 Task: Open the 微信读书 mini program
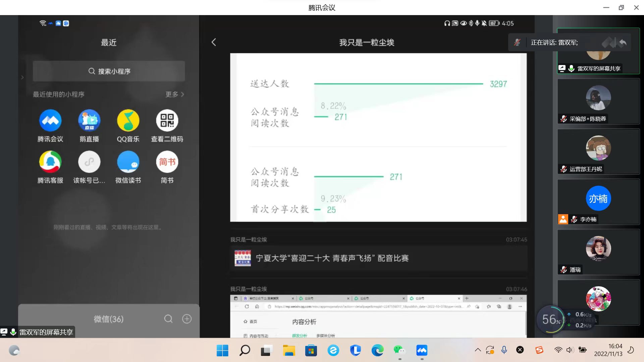click(x=128, y=162)
